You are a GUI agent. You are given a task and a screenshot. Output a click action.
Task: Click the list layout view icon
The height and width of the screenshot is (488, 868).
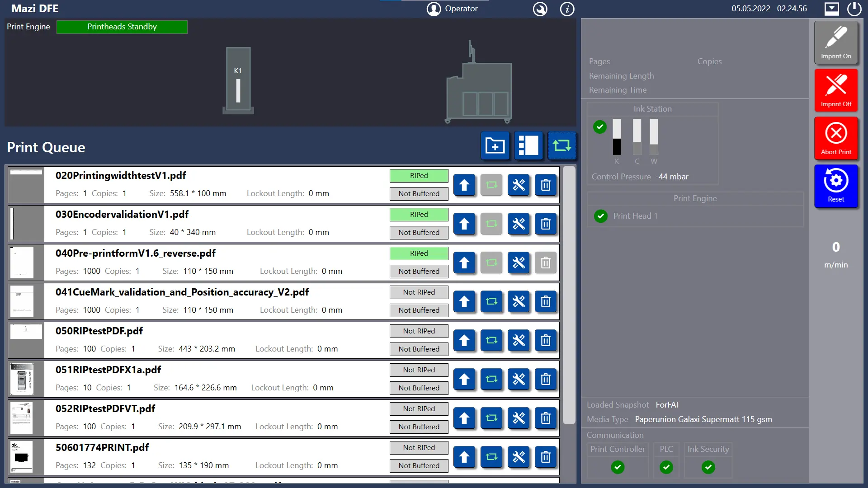point(528,146)
